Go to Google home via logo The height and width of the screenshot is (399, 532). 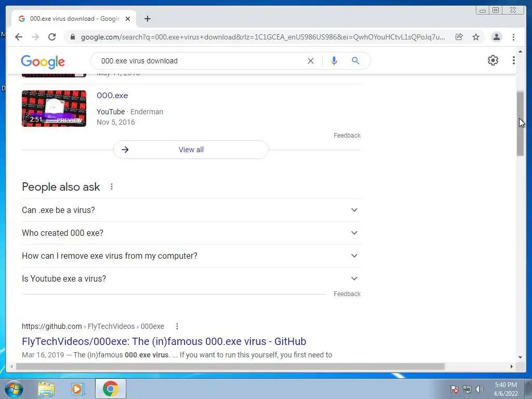tap(43, 61)
